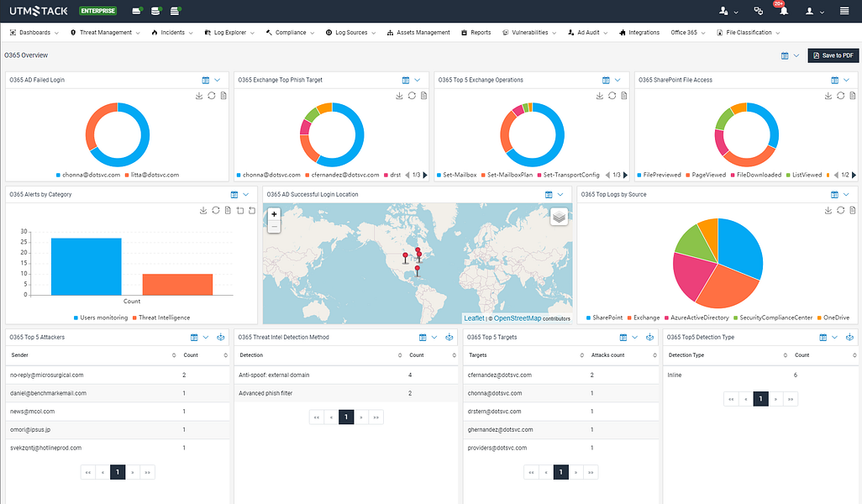The image size is (862, 504).
Task: Toggle Set-Mailbox legend in Exchange Operations chart
Action: pos(456,175)
